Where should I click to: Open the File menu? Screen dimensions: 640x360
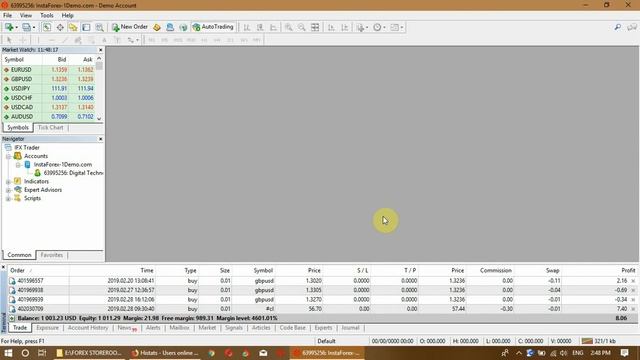point(7,16)
